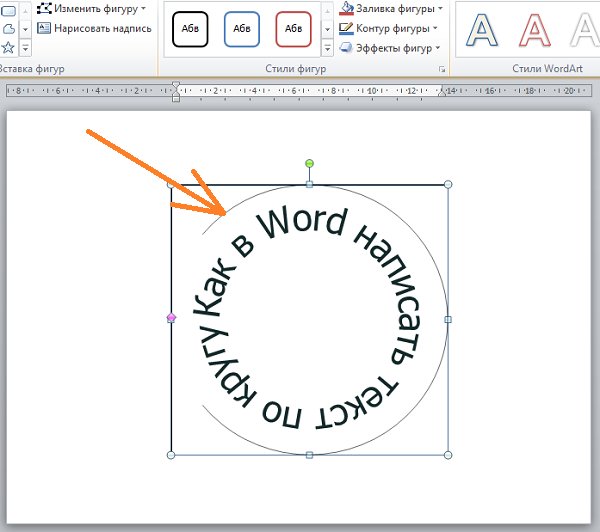This screenshot has height=532, width=600.
Task: Click the green rotation handle above the text box
Action: (309, 163)
